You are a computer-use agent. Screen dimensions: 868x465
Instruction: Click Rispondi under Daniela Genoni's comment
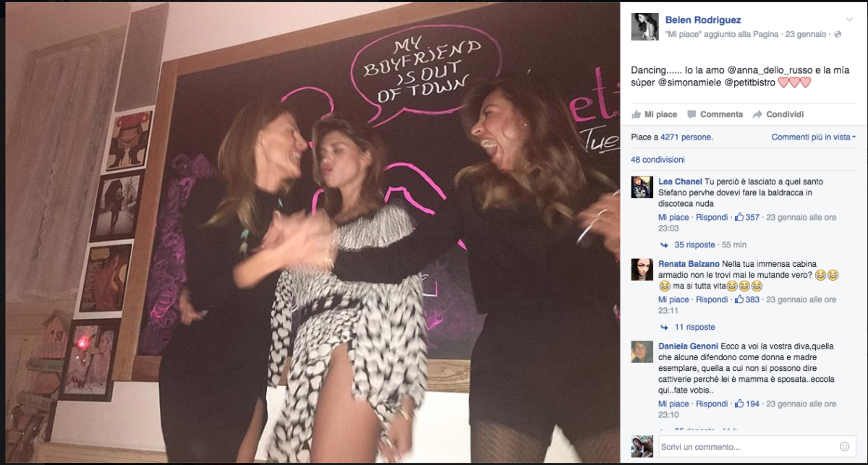tap(712, 404)
